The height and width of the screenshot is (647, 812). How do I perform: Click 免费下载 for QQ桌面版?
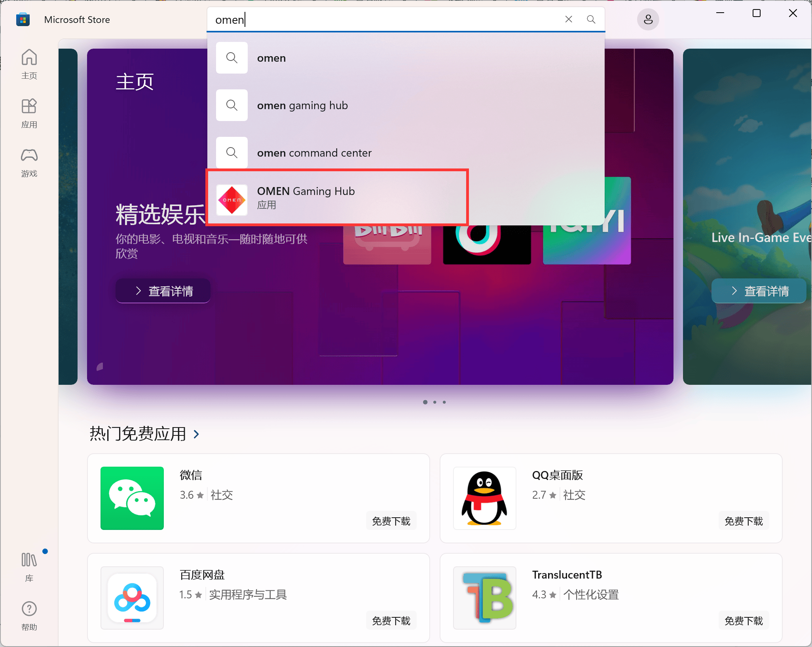(x=743, y=521)
